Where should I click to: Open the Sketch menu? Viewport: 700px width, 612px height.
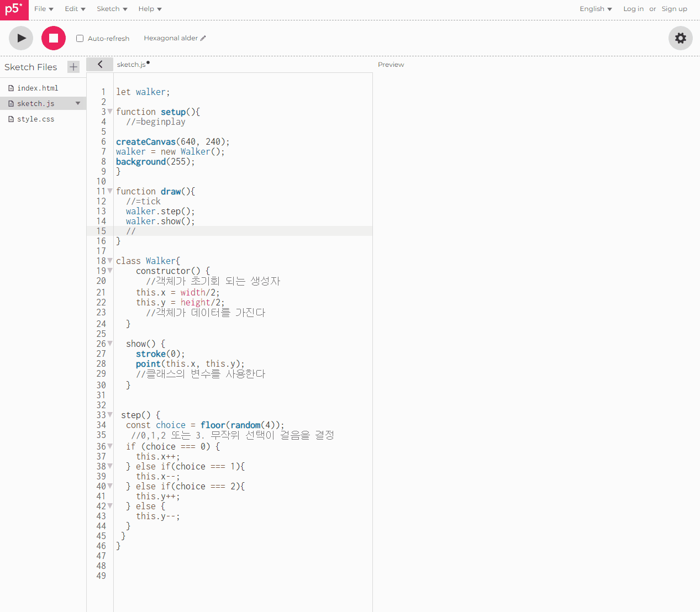pos(112,9)
